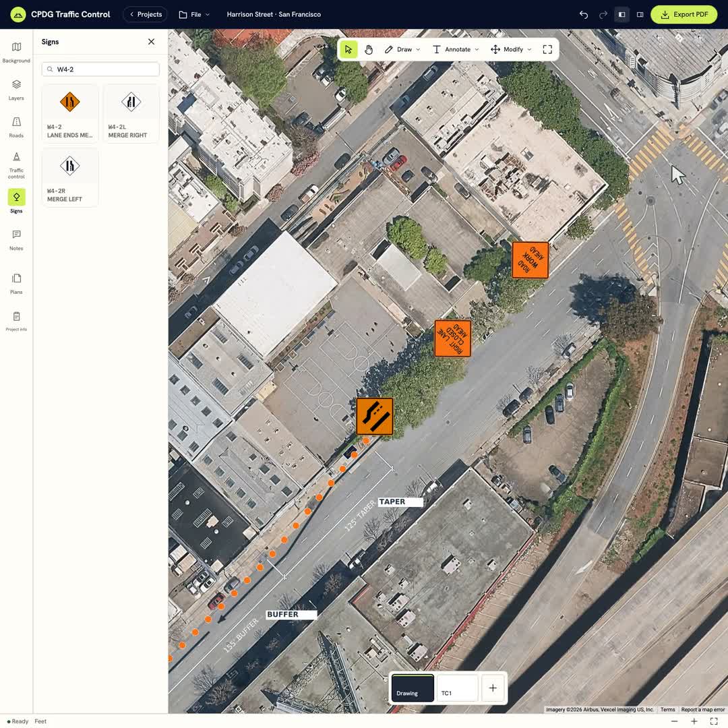The height and width of the screenshot is (728, 728).
Task: Expand the Modify tool dropdown
Action: tap(511, 50)
